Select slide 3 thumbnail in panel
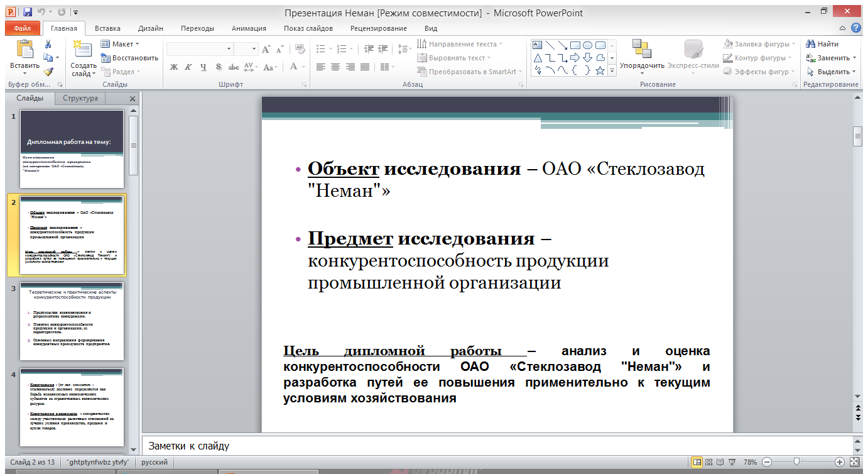Screen dimensions: 868x474 (x=72, y=321)
